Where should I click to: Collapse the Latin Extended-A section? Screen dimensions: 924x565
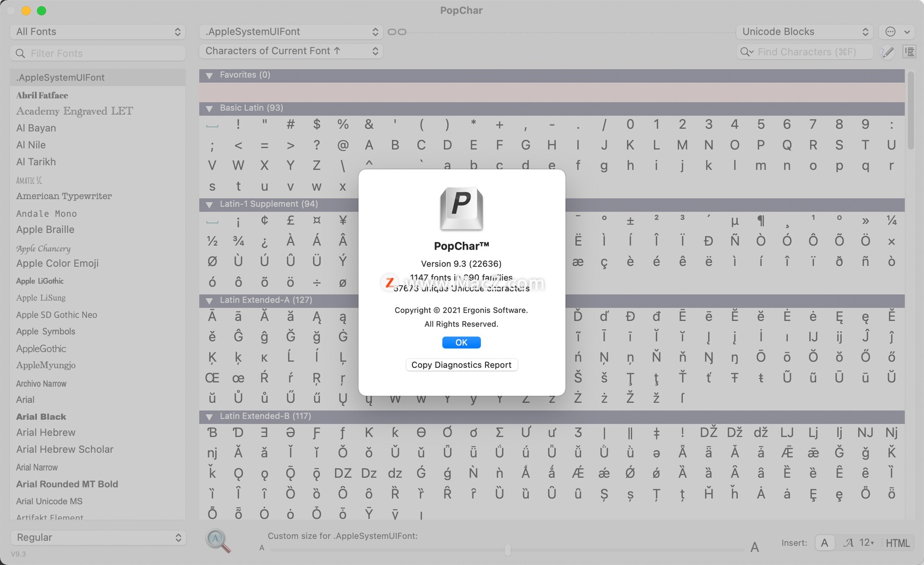click(209, 301)
